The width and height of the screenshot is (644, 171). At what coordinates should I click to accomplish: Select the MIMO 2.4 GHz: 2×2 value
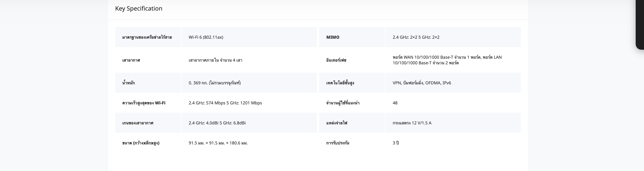click(416, 37)
